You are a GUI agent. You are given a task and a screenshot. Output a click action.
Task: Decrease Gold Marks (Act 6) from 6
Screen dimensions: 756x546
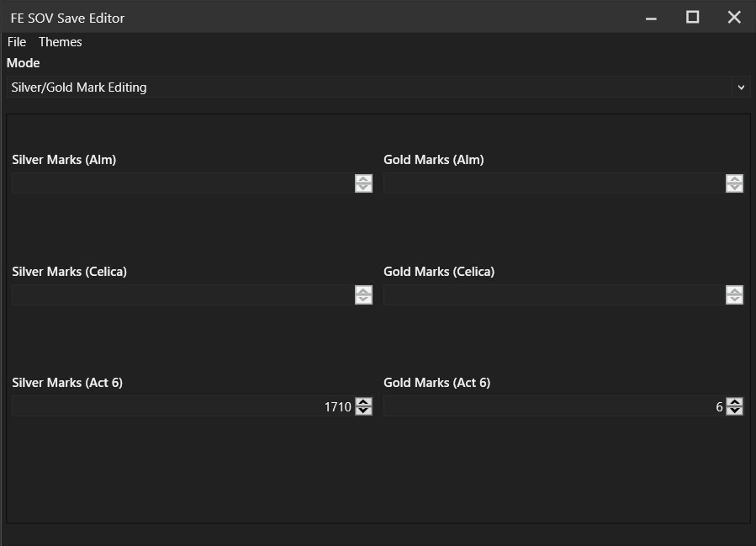click(x=733, y=410)
